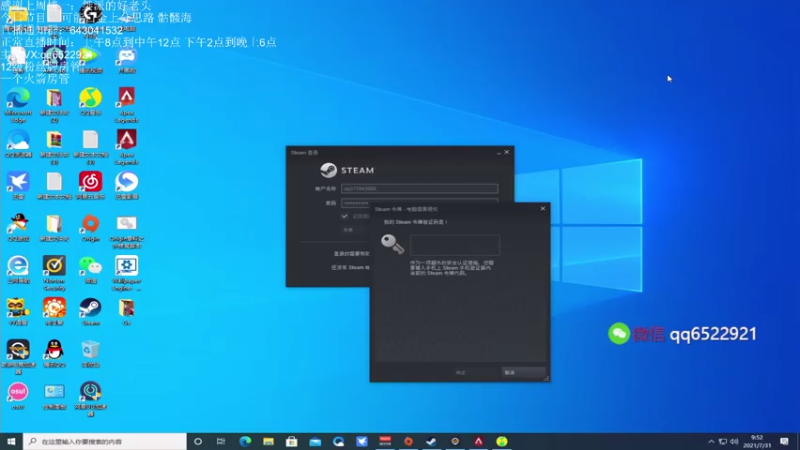Open the QQ Music desktop shortcut
Viewport: 800px width, 450px height.
pos(91,102)
